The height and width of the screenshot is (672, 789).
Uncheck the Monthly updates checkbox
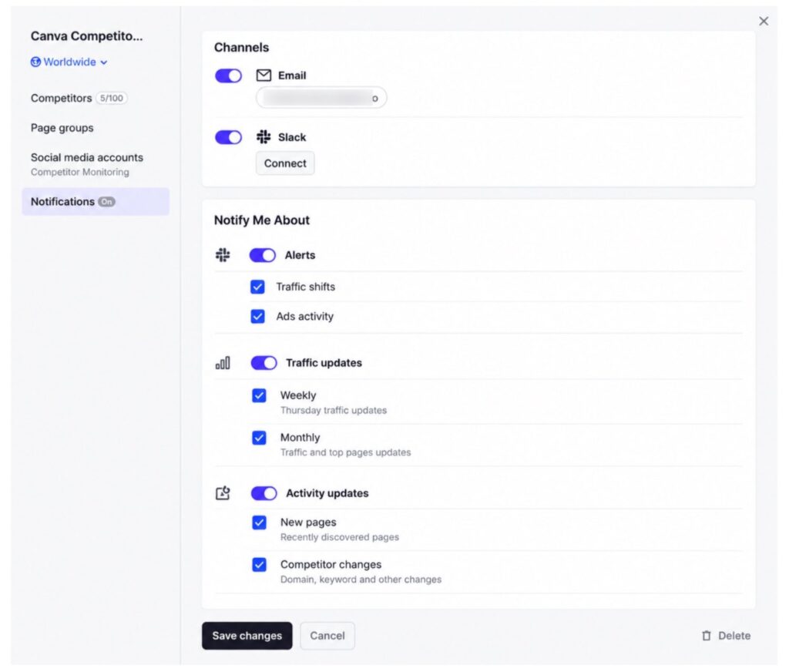pos(259,438)
